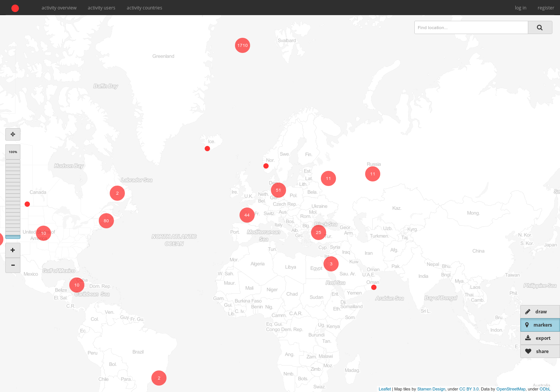Click the red circle logo in the top bar
The width and height of the screenshot is (560, 392).
[15, 8]
